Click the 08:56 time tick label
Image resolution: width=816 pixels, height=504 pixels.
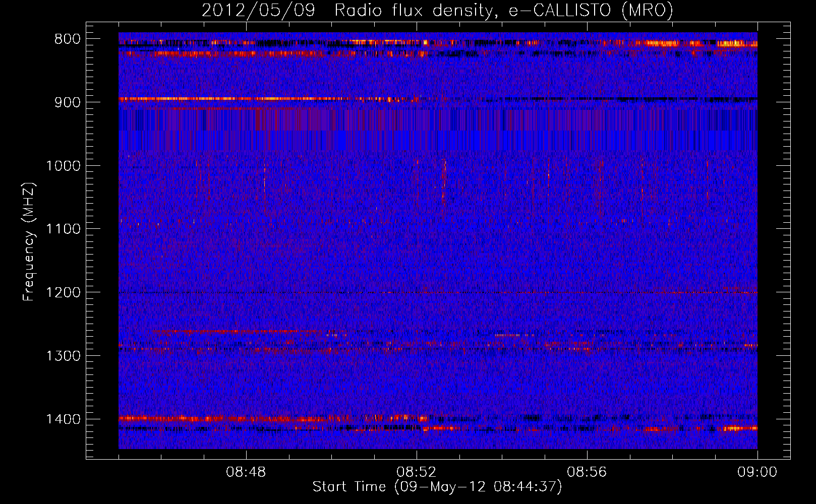tap(587, 472)
